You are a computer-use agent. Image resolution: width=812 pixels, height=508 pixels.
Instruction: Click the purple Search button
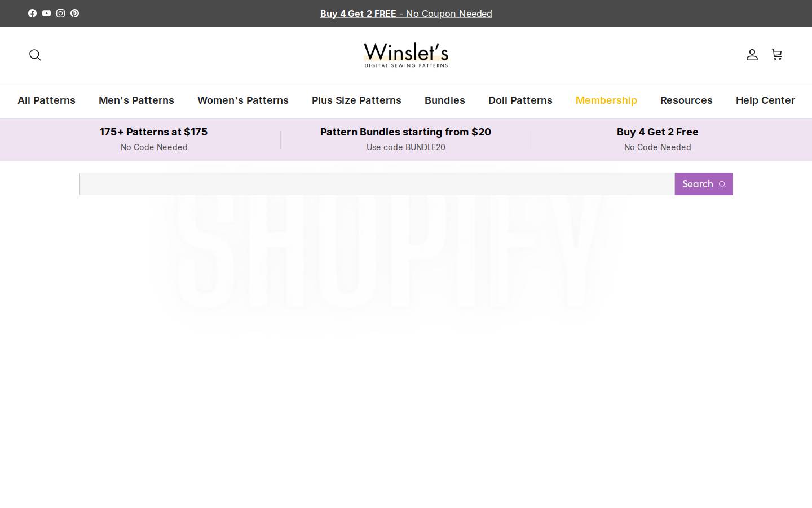point(704,184)
